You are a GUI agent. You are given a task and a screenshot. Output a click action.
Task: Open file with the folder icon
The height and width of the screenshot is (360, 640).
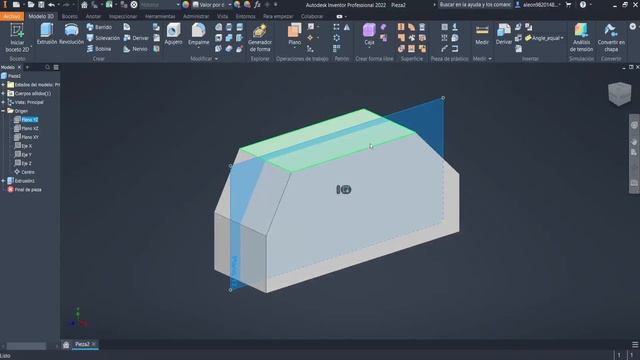[x=31, y=5]
